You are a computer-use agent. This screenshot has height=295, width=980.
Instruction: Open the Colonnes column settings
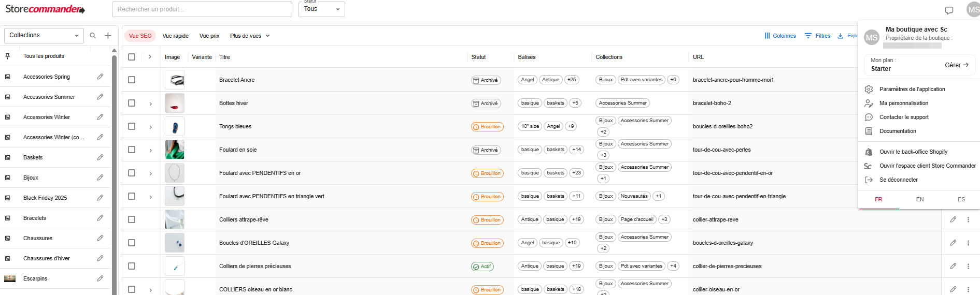click(780, 36)
